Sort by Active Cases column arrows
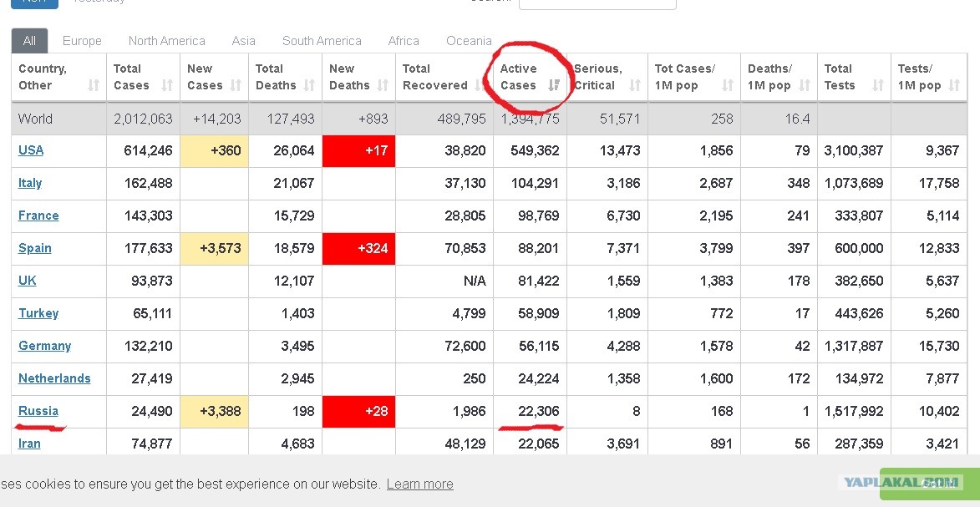The image size is (980, 507). point(554,86)
